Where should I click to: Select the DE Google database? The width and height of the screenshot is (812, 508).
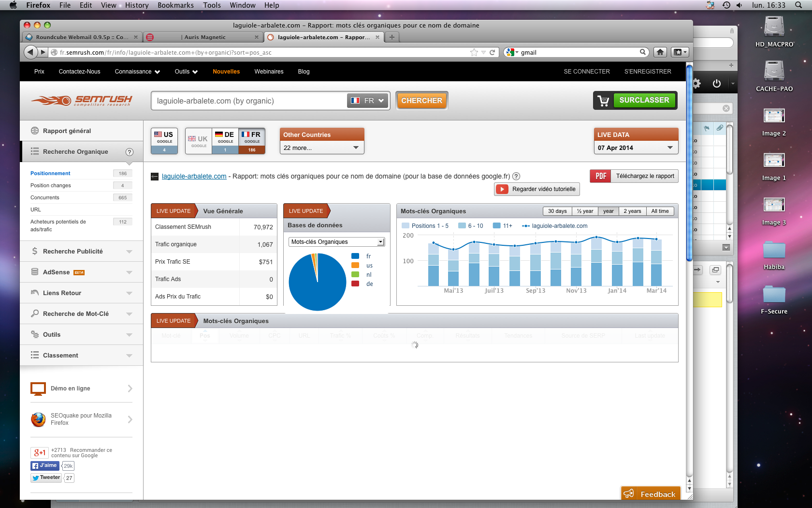tap(225, 141)
